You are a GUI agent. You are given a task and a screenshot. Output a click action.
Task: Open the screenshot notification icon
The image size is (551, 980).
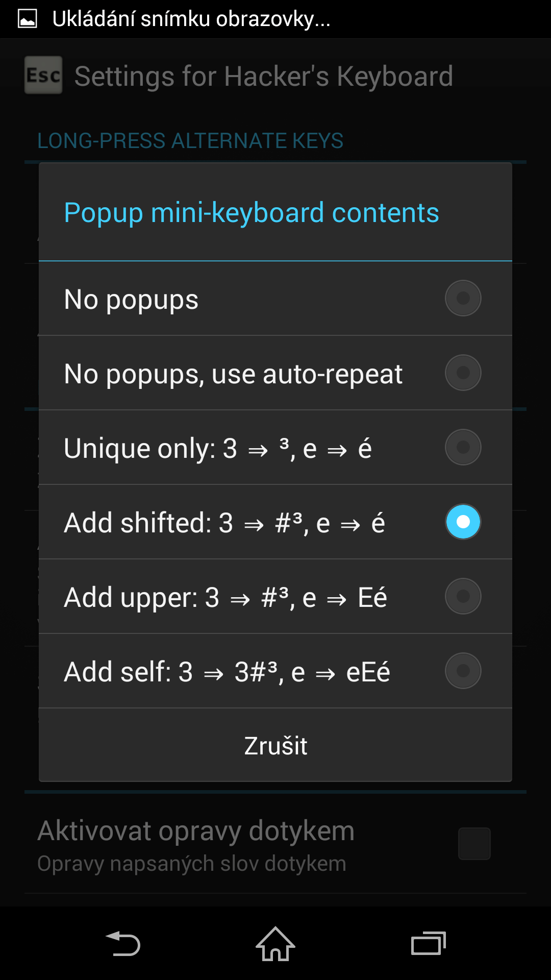click(28, 19)
